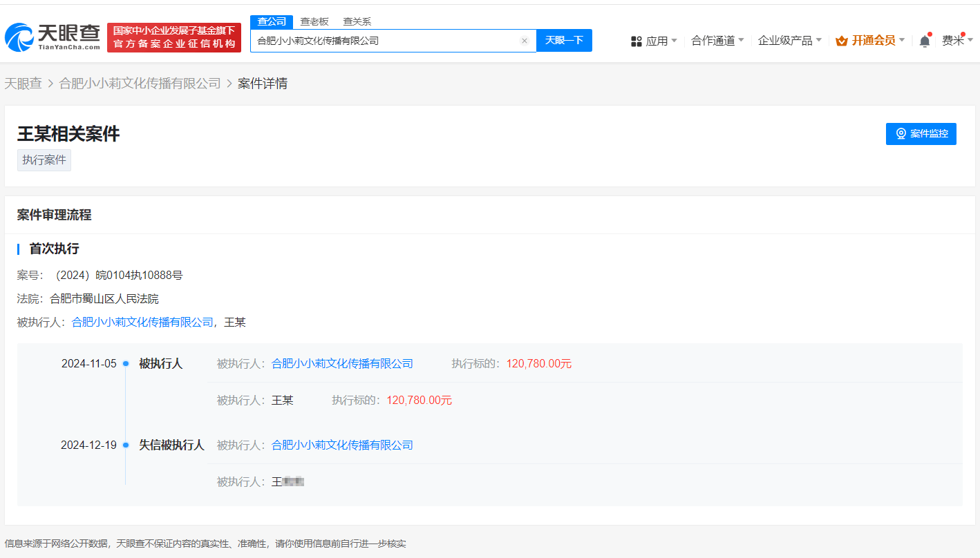Click court name 合肥市蜀山区人民法院
The image size is (980, 558).
(x=104, y=299)
